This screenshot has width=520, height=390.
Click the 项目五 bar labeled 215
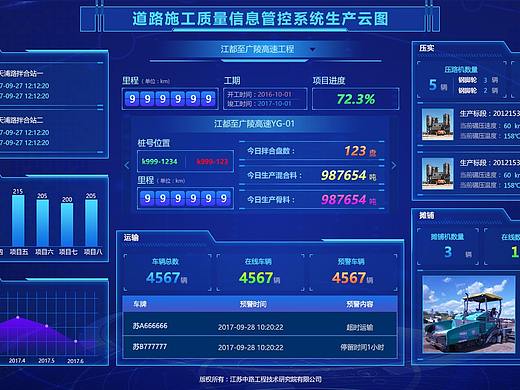pyautogui.click(x=18, y=221)
